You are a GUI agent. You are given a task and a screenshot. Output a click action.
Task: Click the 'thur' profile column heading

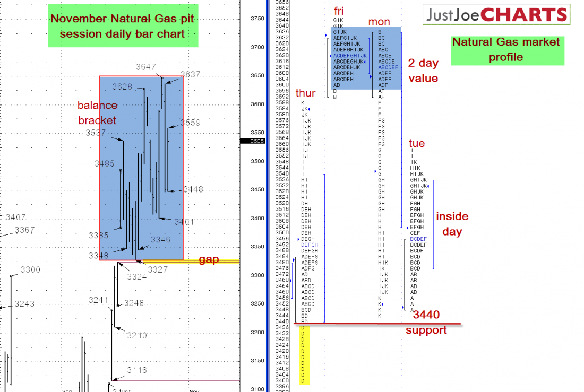306,93
